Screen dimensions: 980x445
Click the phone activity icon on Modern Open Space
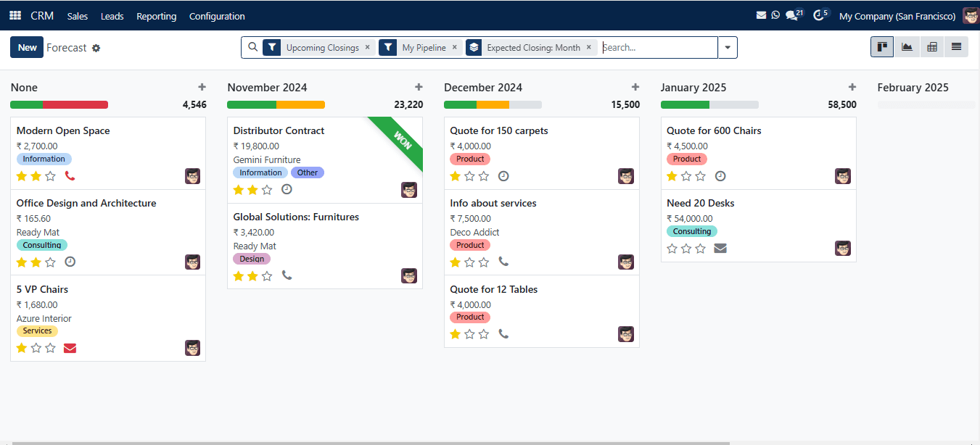point(70,175)
